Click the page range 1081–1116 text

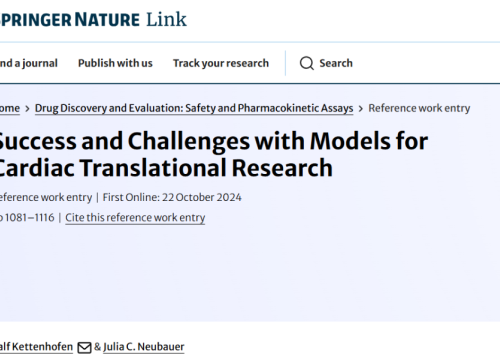click(x=27, y=217)
